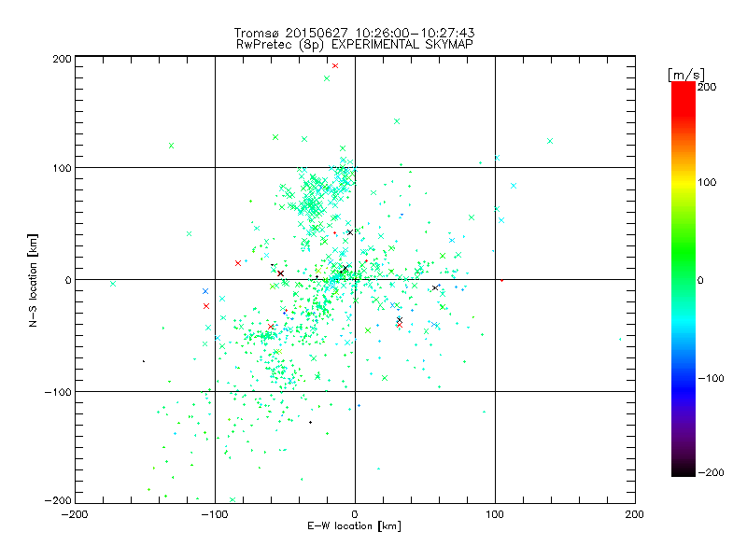
Task: Click the y-axis tick label '-100'
Action: click(x=58, y=392)
